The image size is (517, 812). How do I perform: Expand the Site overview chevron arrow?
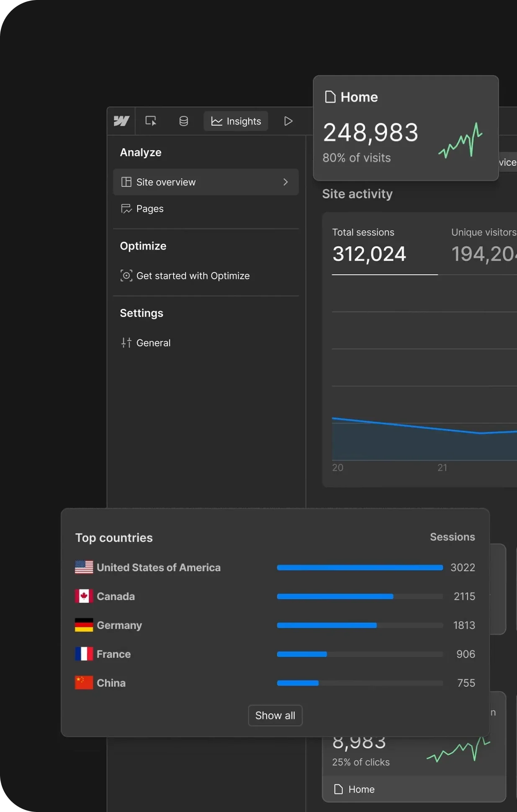286,182
